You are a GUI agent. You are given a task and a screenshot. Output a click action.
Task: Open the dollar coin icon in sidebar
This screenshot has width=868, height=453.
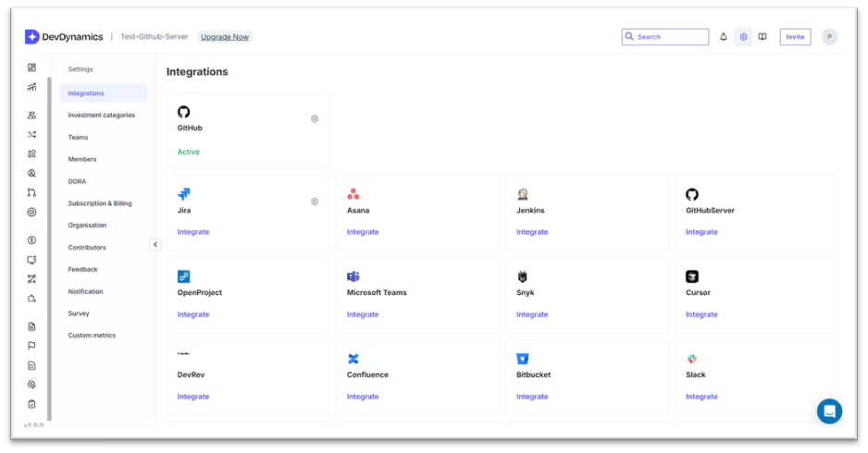(x=31, y=240)
